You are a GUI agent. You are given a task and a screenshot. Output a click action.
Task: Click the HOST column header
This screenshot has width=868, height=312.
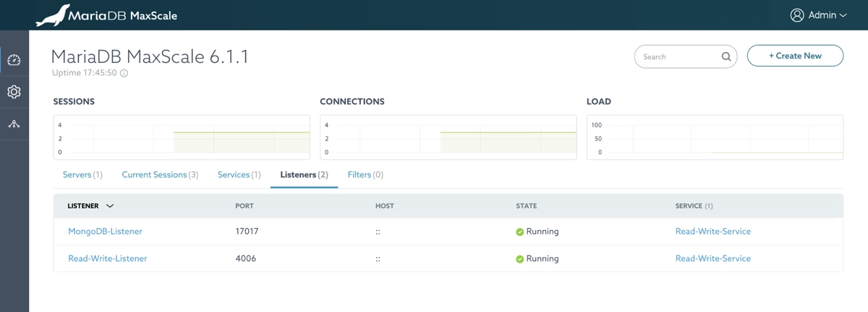click(385, 206)
